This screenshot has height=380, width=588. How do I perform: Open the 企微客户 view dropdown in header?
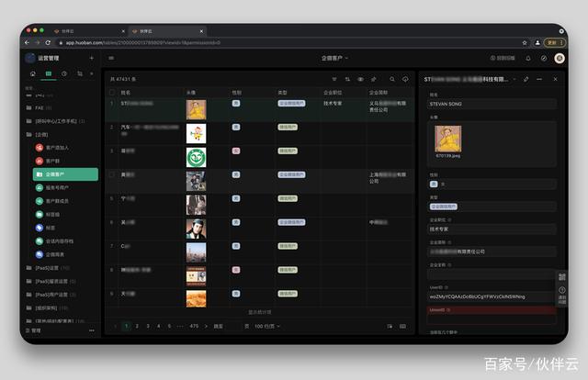point(334,58)
